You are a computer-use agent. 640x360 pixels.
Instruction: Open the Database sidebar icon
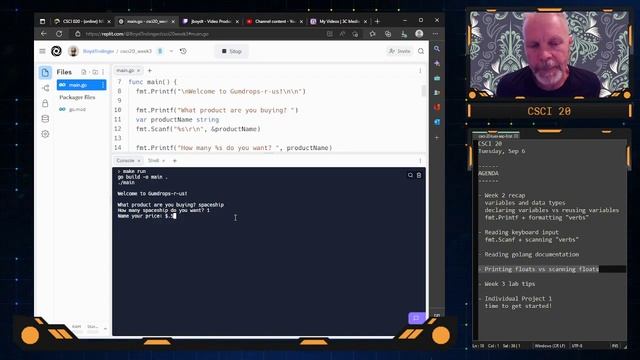[45, 119]
